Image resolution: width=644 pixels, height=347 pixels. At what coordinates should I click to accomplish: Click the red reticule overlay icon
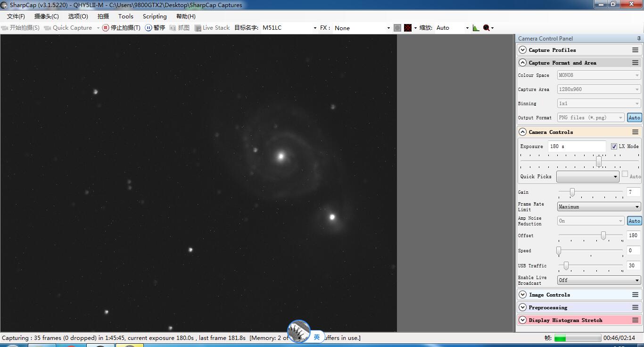point(408,28)
